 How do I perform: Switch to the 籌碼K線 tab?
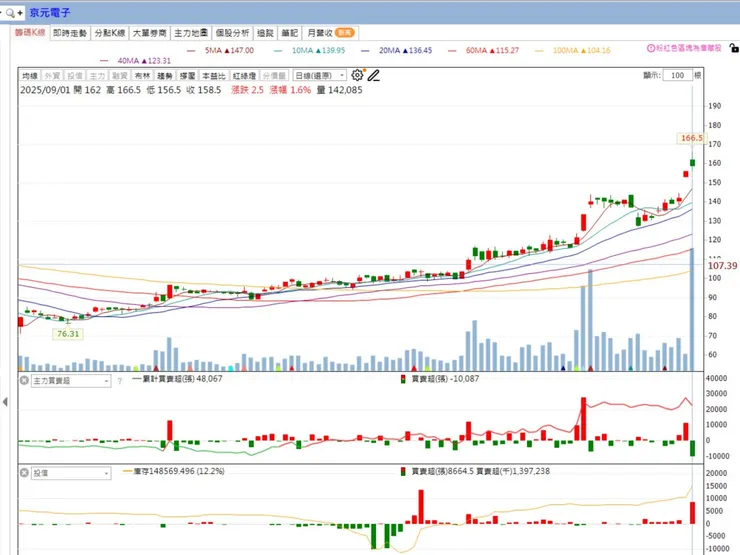(x=30, y=33)
